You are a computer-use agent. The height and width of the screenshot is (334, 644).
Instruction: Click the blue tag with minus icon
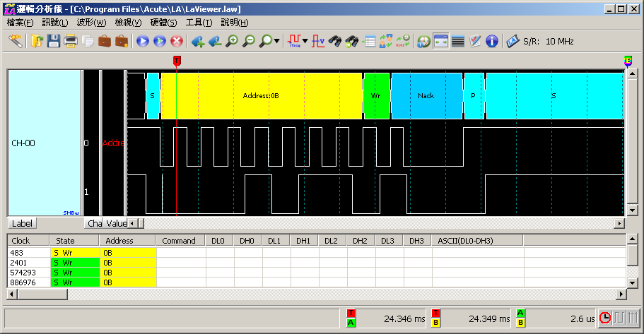(x=215, y=41)
